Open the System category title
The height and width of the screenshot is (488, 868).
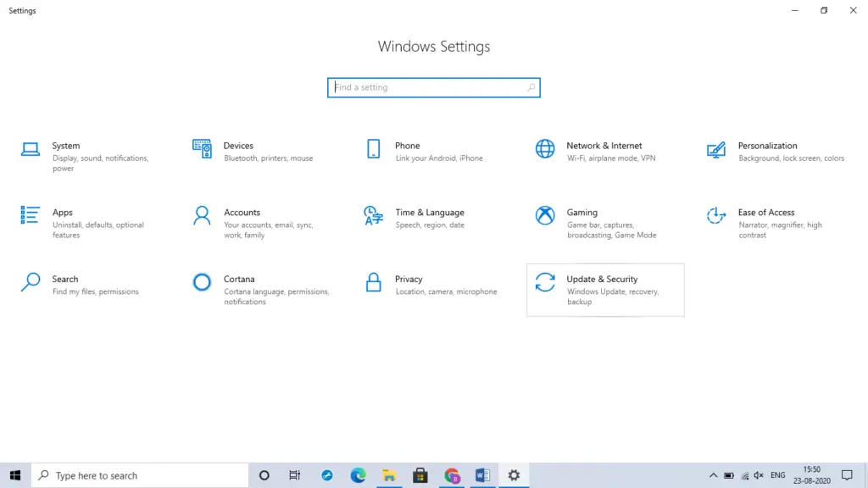(x=66, y=146)
